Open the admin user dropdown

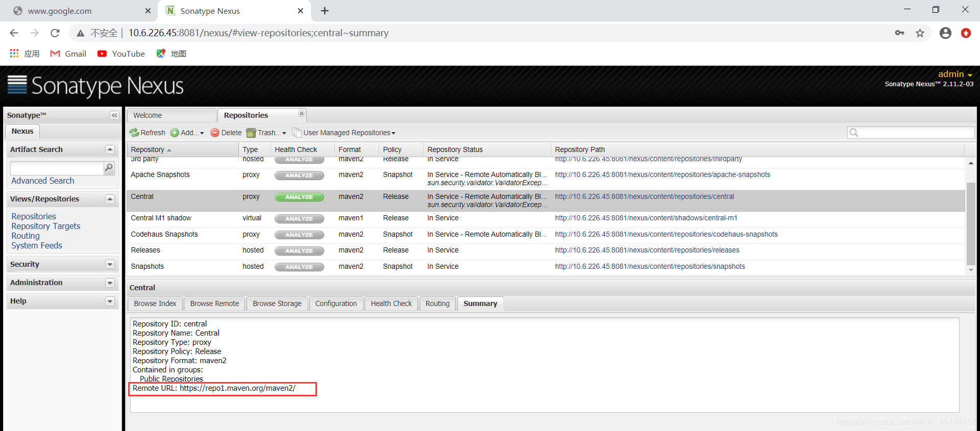coord(955,74)
